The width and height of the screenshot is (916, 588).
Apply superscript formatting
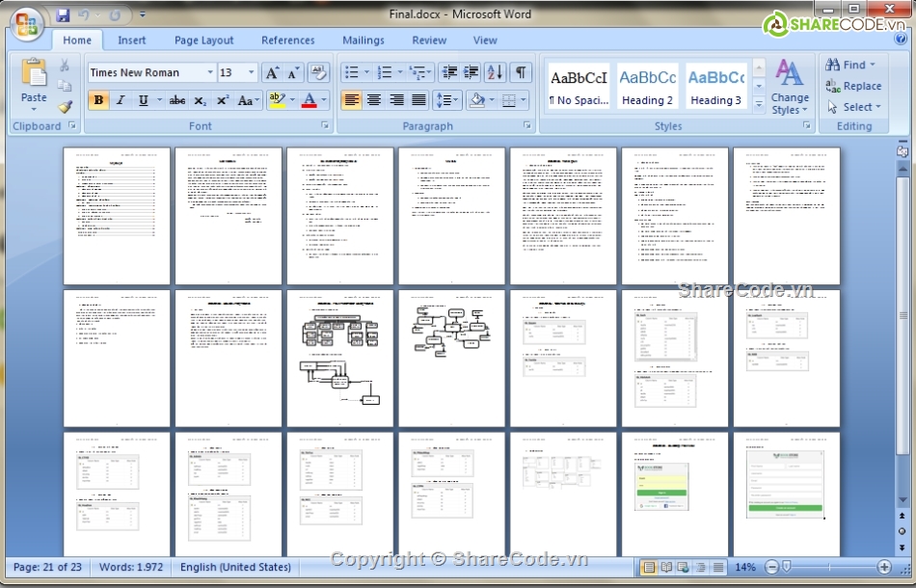[222, 100]
